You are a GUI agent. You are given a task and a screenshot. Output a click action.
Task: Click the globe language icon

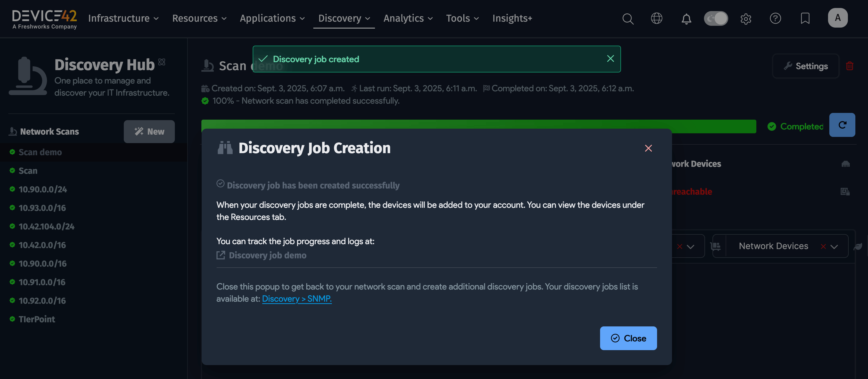point(657,19)
